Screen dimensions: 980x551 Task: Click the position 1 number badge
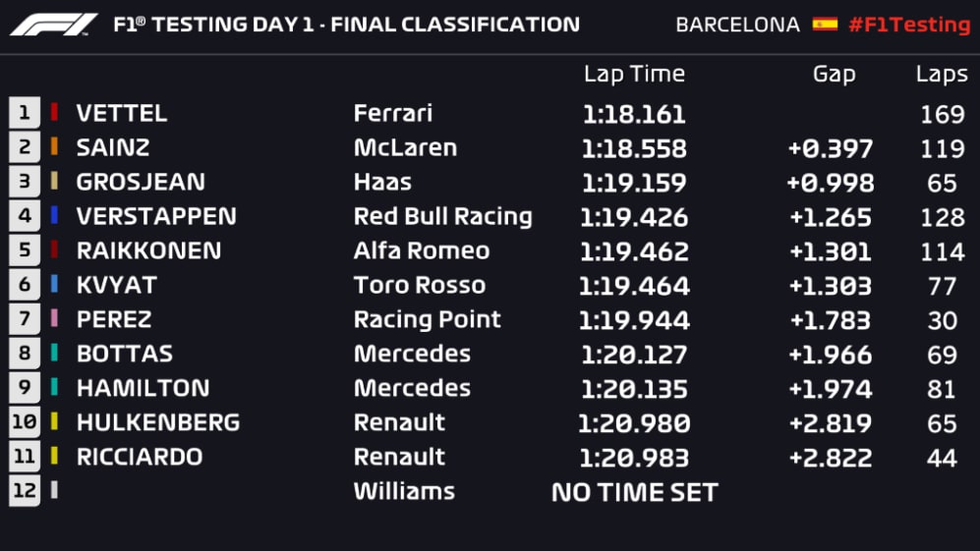(25, 113)
